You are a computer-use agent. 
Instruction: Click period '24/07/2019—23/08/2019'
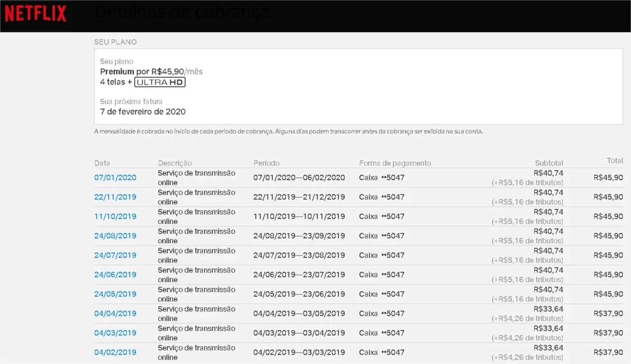299,255
